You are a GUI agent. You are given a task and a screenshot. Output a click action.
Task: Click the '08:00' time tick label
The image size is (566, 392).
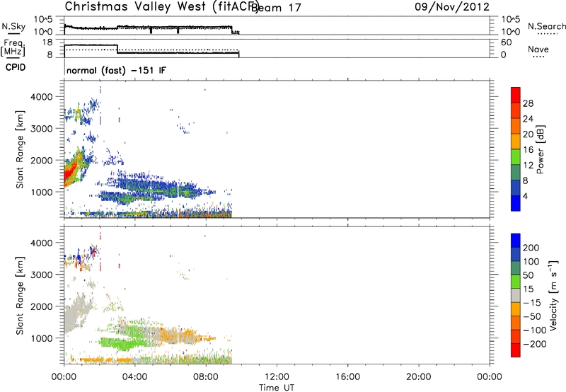[206, 377]
